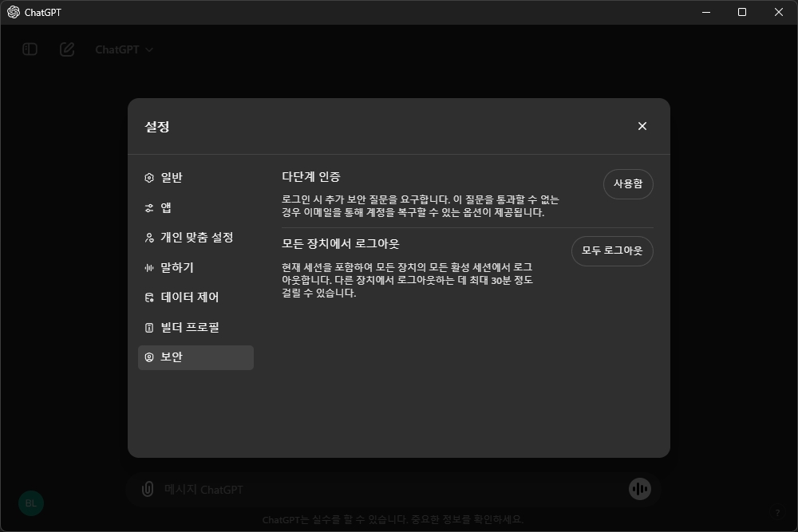Image resolution: width=798 pixels, height=532 pixels.
Task: Toggle the sidebar panel icon
Action: 30,49
